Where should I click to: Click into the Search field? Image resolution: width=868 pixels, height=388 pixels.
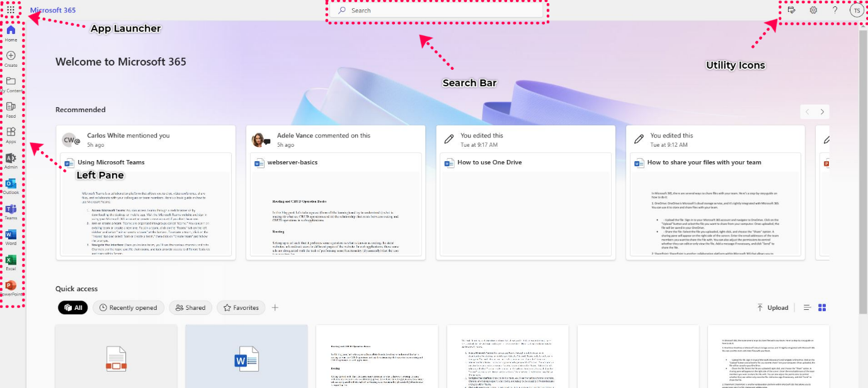coord(437,10)
